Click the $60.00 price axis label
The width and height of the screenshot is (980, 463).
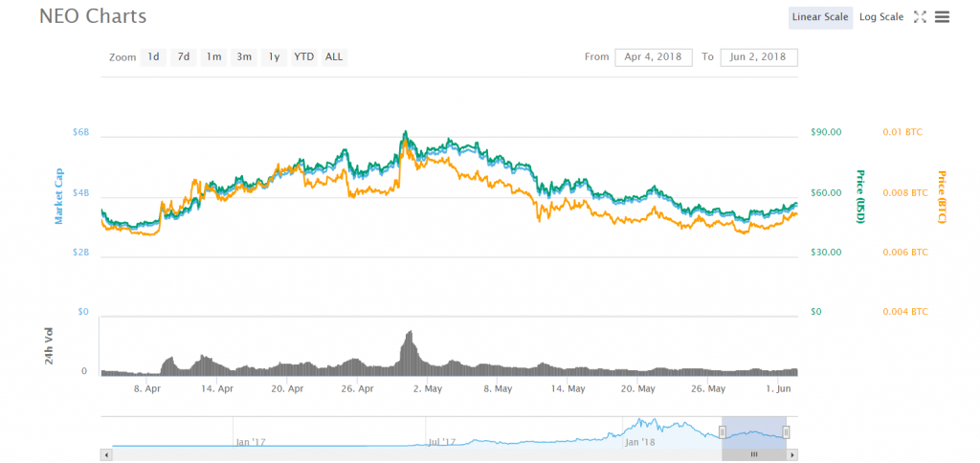pyautogui.click(x=826, y=192)
